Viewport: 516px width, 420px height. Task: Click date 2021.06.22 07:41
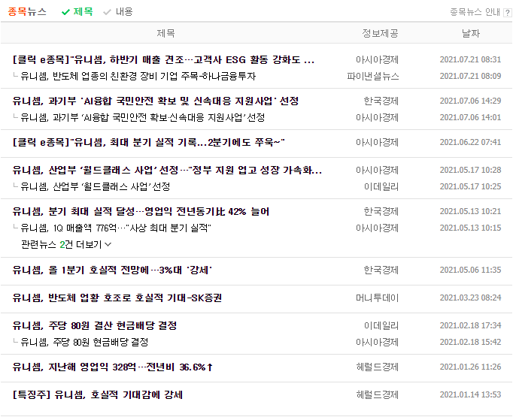470,142
